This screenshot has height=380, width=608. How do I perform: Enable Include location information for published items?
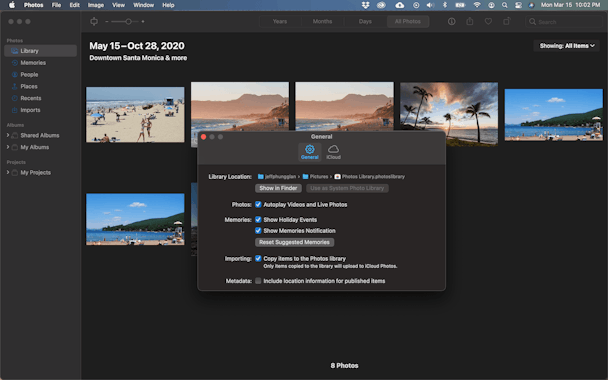pos(258,281)
